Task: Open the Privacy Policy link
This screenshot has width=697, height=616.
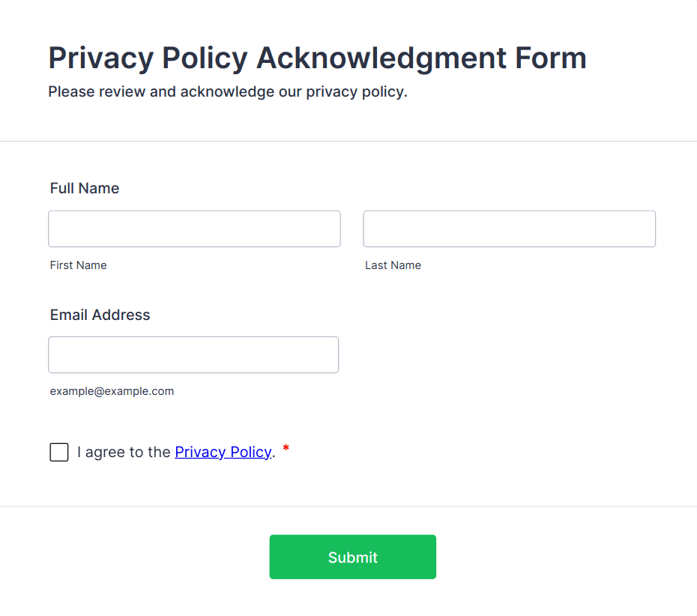Action: pos(223,452)
